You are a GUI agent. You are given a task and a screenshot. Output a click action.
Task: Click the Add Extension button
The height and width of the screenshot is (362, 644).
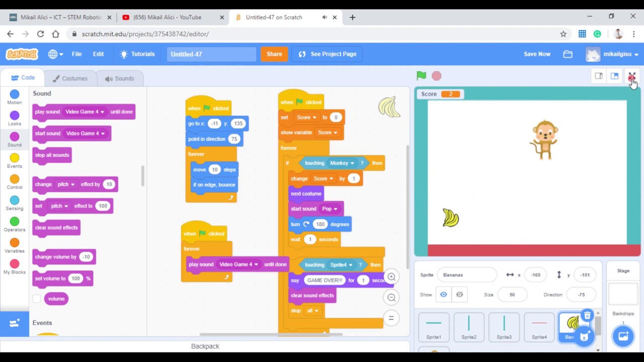coord(15,324)
